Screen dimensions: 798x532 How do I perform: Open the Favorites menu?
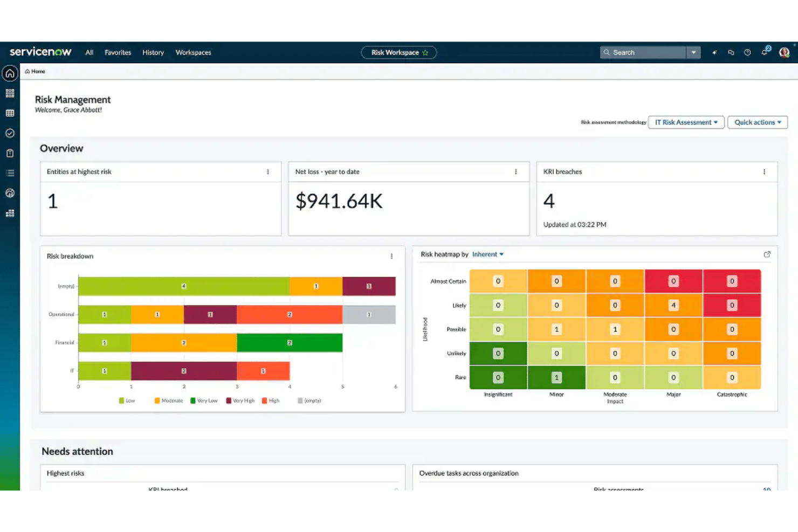pyautogui.click(x=118, y=53)
